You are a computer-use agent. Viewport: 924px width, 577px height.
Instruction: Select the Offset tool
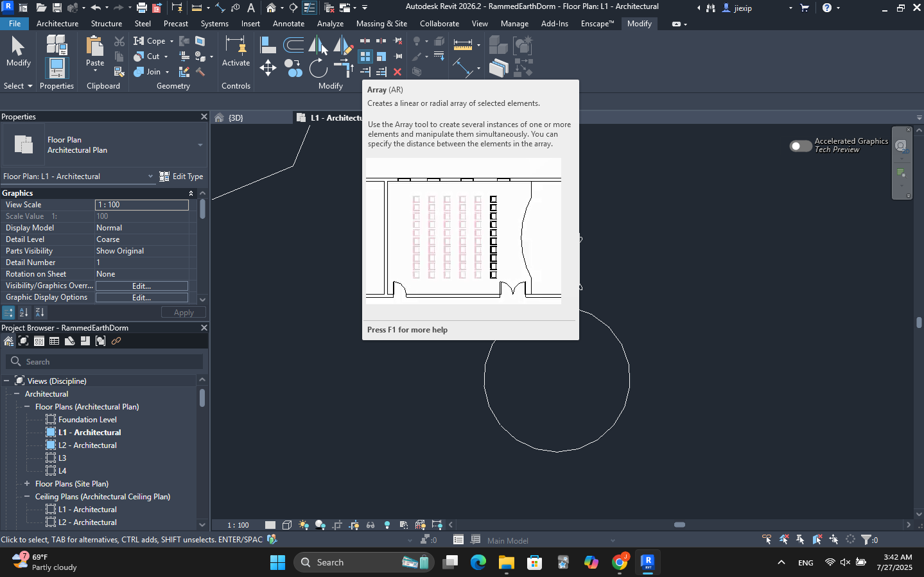[x=293, y=44]
